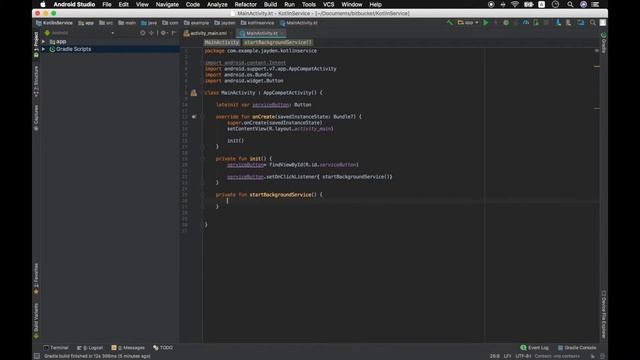This screenshot has height=360, width=640.
Task: Open the Event Log
Action: [x=534, y=348]
